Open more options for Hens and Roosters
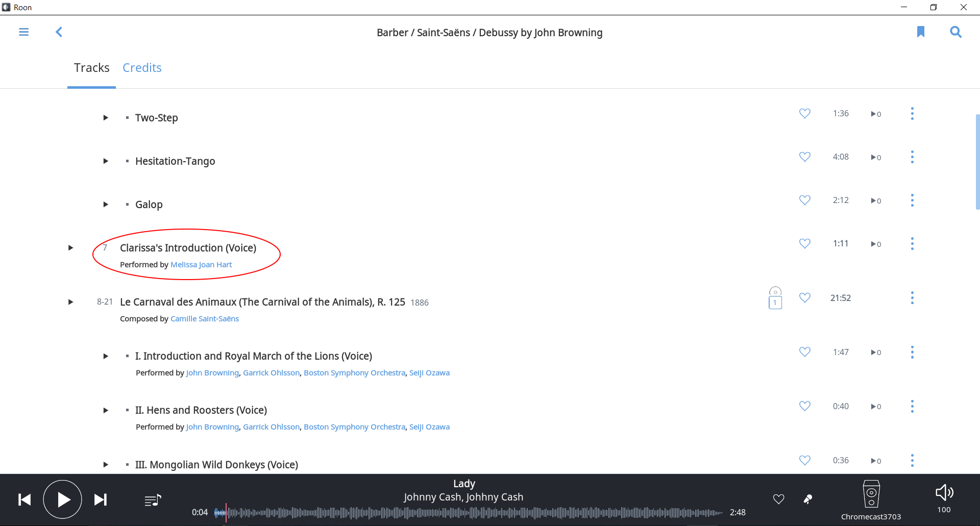 912,406
